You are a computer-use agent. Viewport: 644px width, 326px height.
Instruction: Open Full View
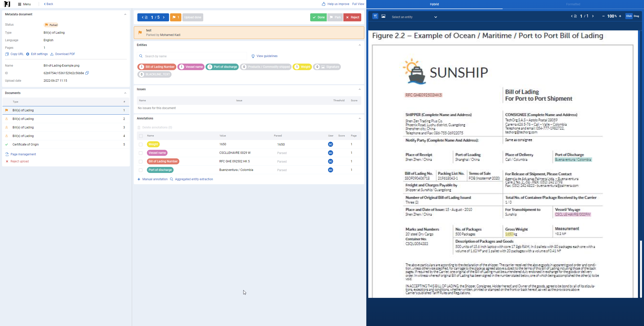[358, 4]
